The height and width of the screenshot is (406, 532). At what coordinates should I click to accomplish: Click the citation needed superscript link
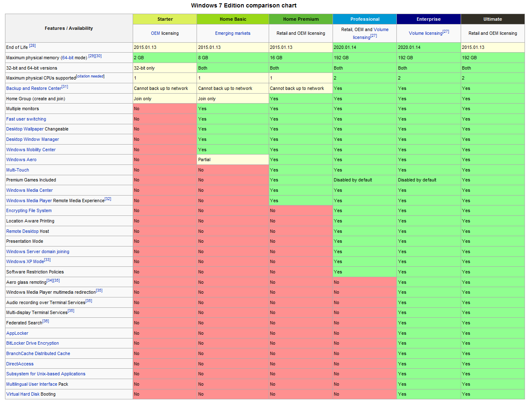(x=90, y=76)
